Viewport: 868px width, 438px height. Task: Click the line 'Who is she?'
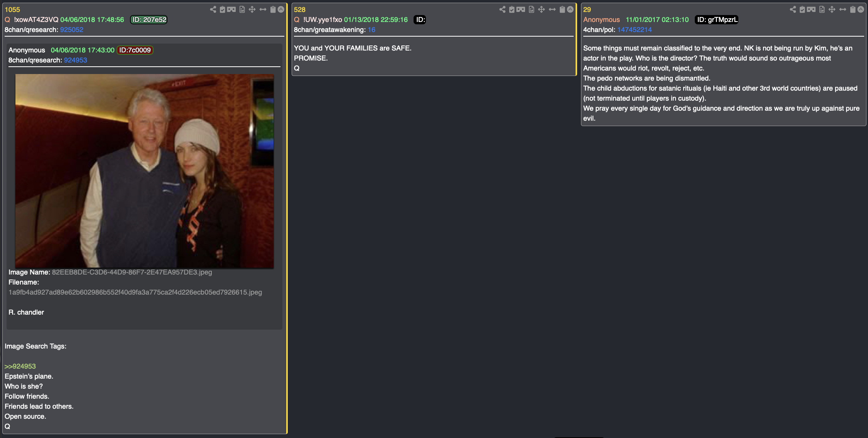[x=24, y=386]
